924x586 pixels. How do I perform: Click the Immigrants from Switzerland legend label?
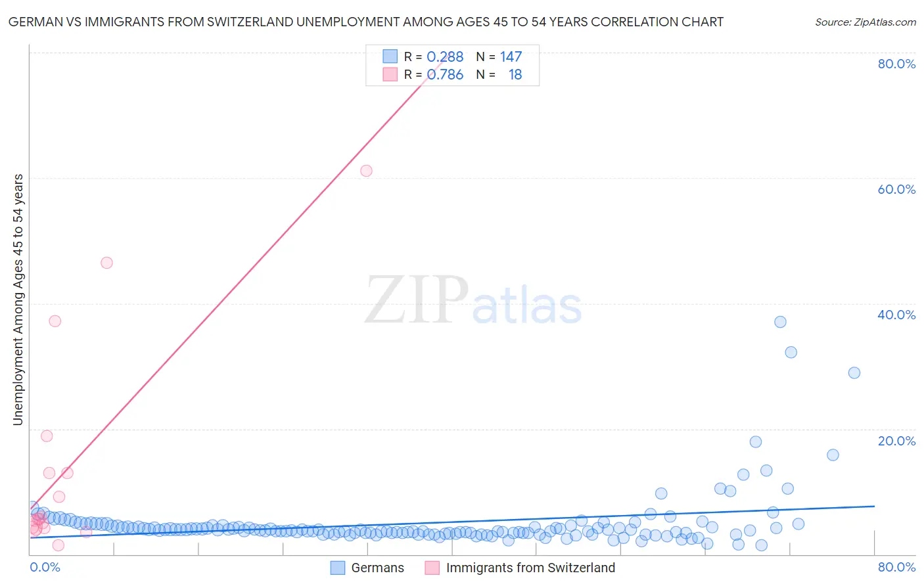530,568
